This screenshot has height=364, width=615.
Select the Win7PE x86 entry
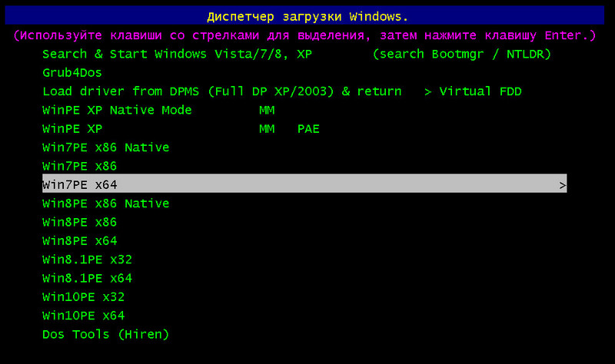[x=80, y=166]
